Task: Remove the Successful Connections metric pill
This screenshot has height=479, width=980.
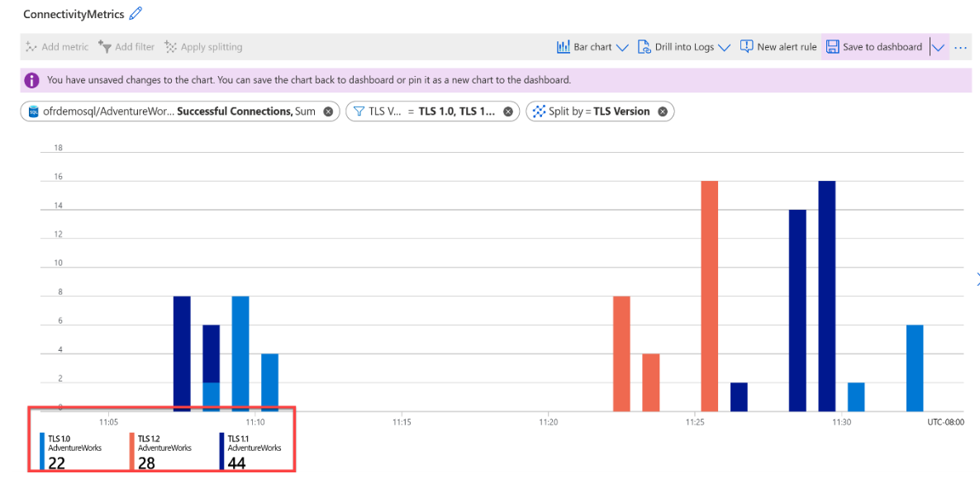Action: click(326, 110)
